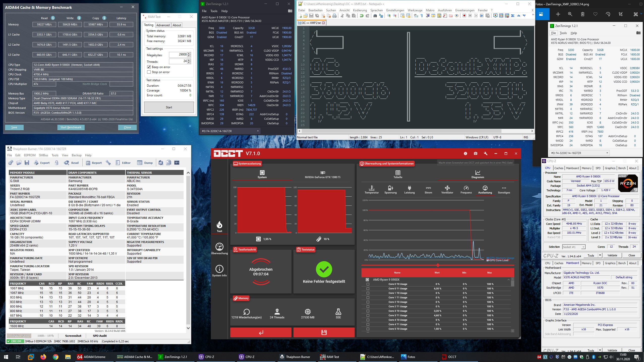
Task: Check the Core 1 T0 Usage checkbox
Action: 368,293
